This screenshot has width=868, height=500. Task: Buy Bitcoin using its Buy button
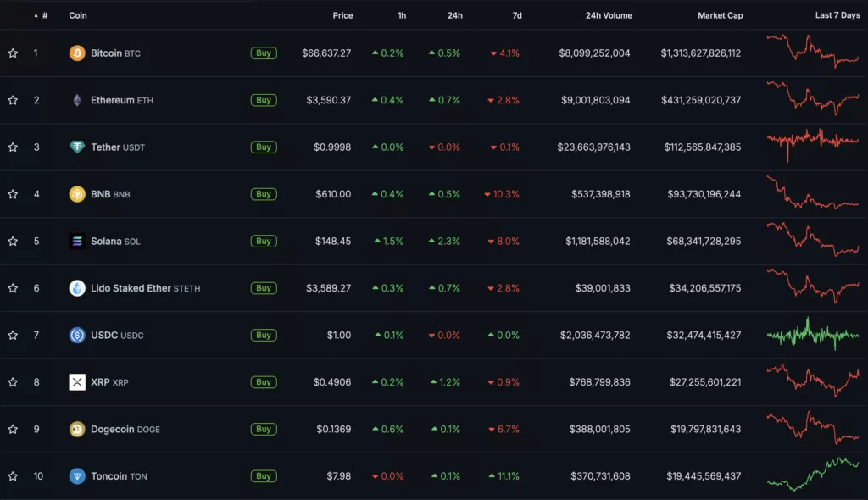264,53
